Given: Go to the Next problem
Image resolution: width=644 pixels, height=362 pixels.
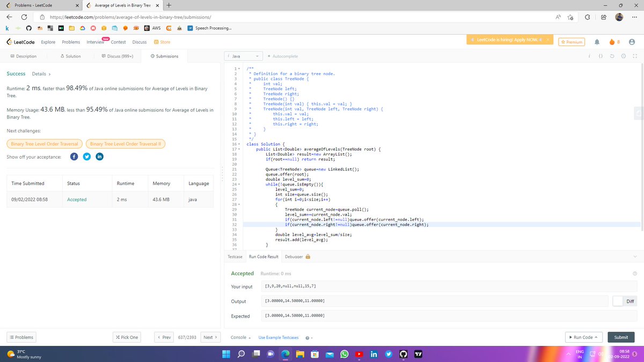Looking at the screenshot, I should (210, 337).
